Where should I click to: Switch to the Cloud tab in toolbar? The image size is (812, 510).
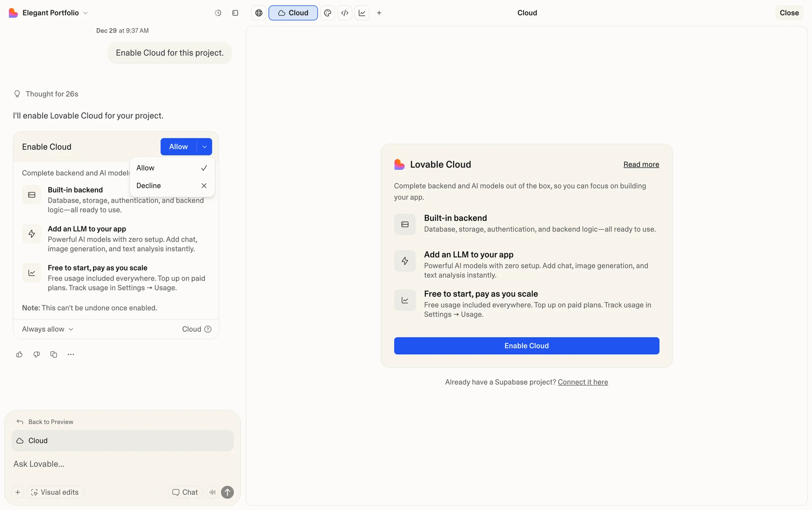coord(293,13)
